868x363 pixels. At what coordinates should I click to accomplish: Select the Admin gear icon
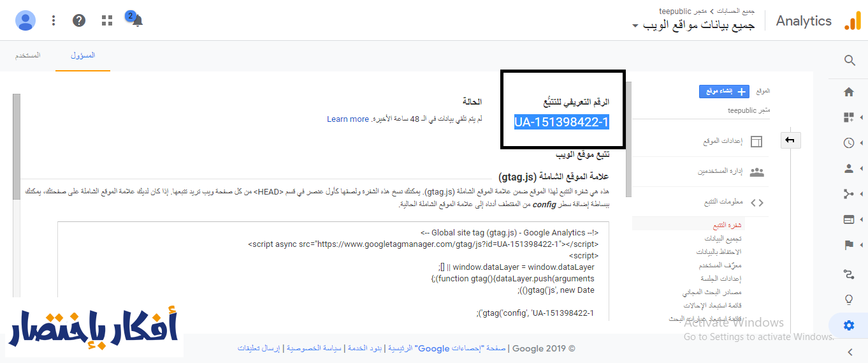(849, 325)
